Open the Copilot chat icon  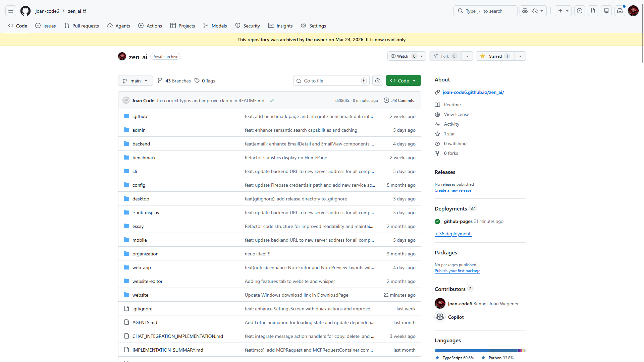coord(525,11)
